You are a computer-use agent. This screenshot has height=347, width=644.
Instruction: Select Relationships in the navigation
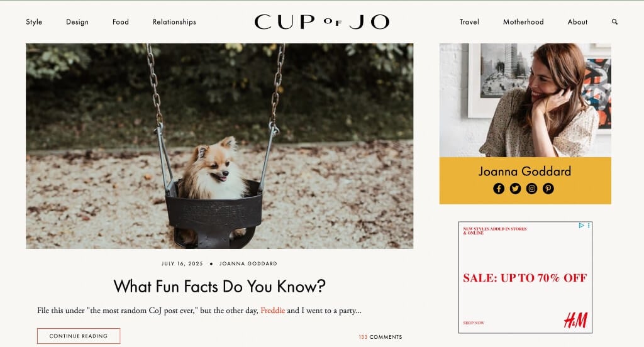[x=174, y=22]
